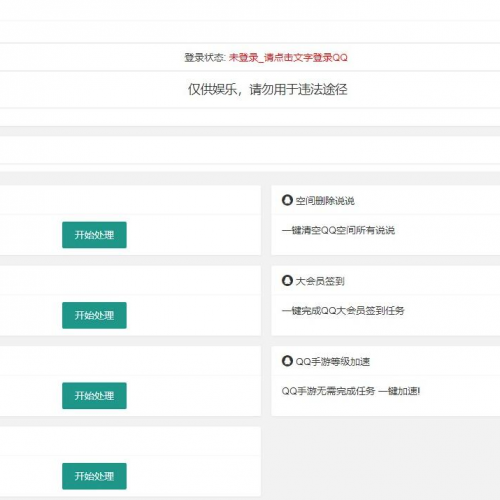Screen dimensions: 500x500
Task: Click the 开始处理 button beside QQ手游等级加速
Action: coord(94,396)
